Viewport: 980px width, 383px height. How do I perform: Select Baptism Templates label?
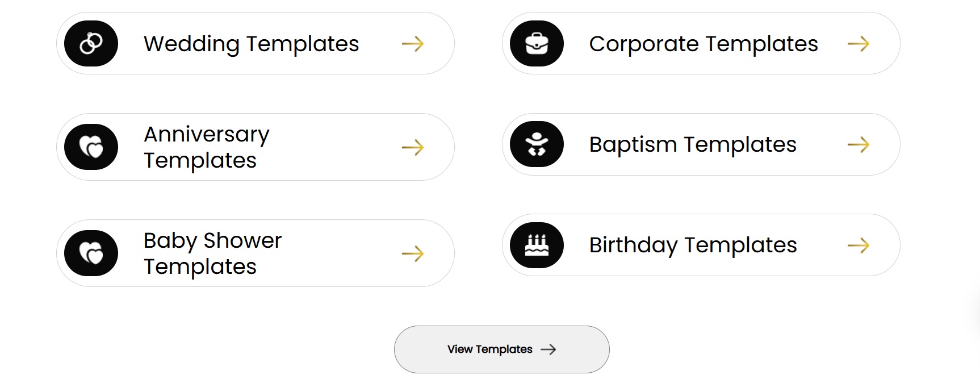coord(693,144)
